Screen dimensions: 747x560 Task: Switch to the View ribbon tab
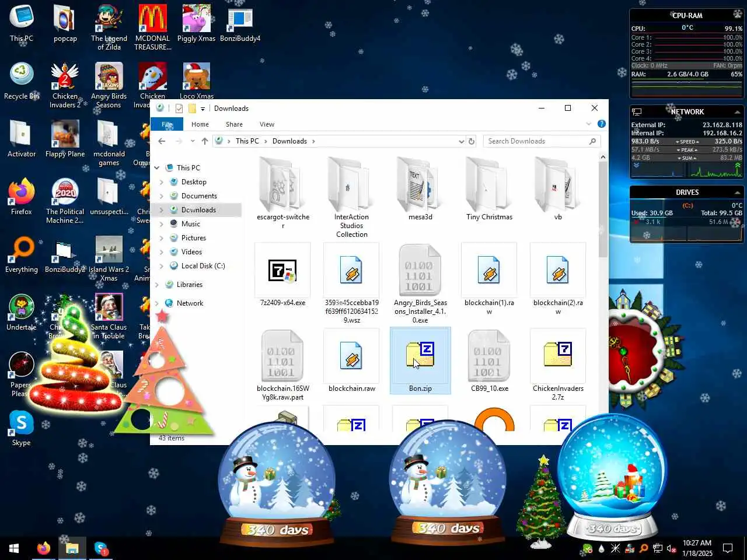(x=267, y=124)
